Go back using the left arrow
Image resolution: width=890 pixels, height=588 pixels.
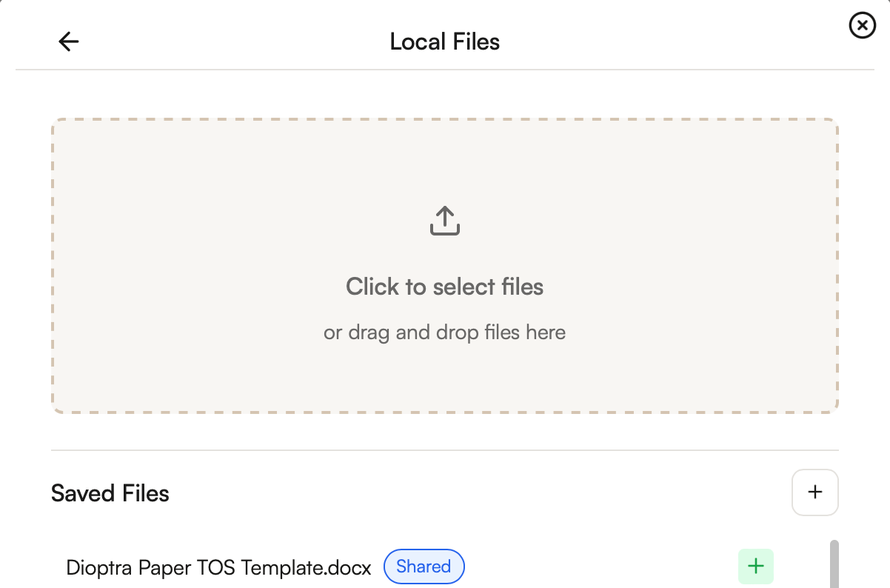click(69, 41)
